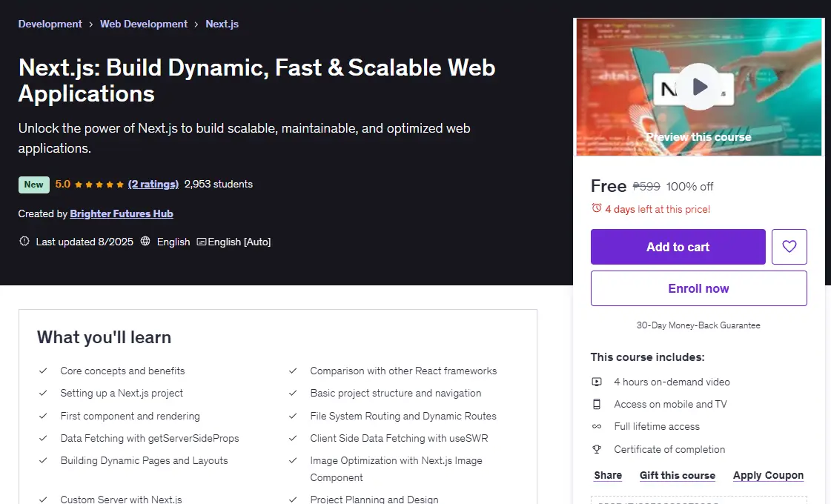Screen dimensions: 831x504
Task: Click checkmark beside Core concepts and benefits
Action: point(44,371)
